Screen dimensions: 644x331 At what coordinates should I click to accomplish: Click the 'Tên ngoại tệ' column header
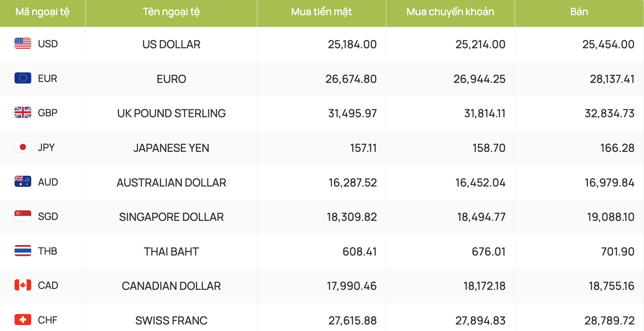click(x=171, y=12)
